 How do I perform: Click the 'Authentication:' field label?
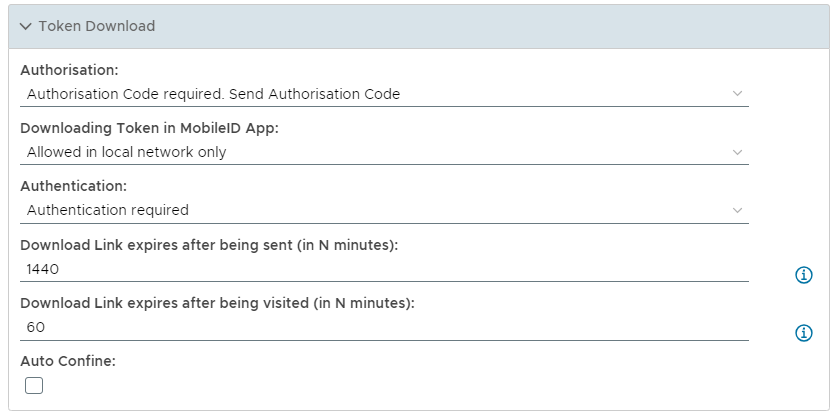click(x=73, y=186)
